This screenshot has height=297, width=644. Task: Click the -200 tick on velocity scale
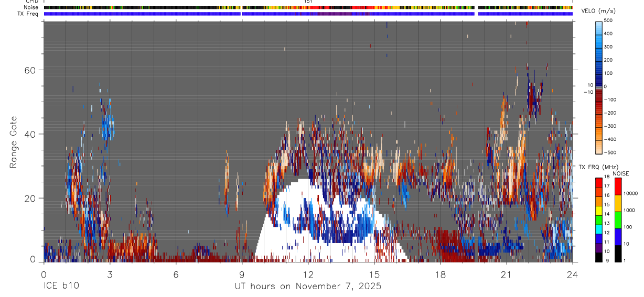coord(610,113)
